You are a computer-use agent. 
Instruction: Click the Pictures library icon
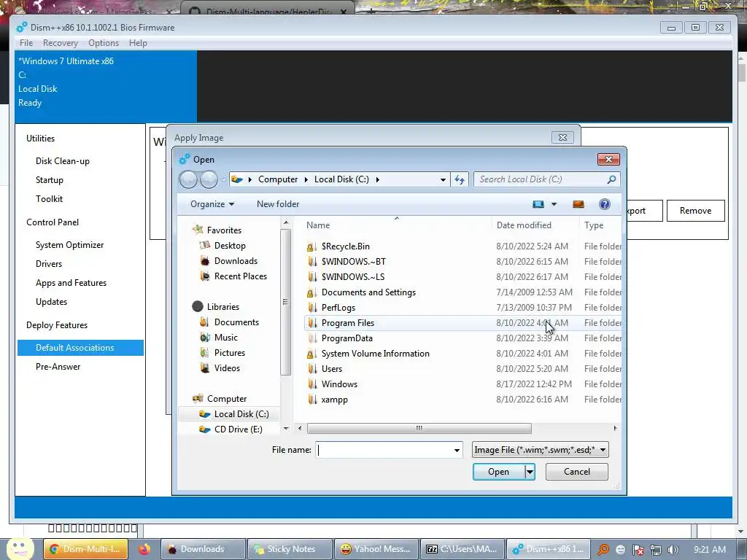point(205,353)
